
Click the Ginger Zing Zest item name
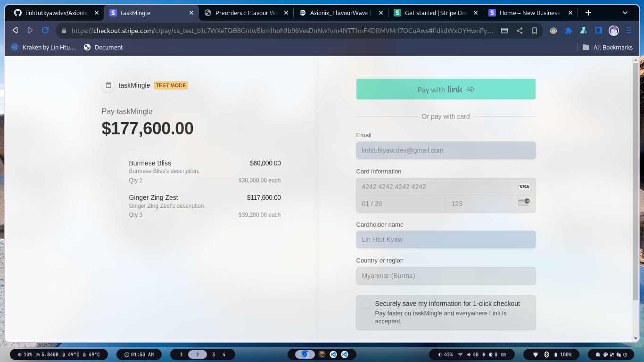click(153, 197)
